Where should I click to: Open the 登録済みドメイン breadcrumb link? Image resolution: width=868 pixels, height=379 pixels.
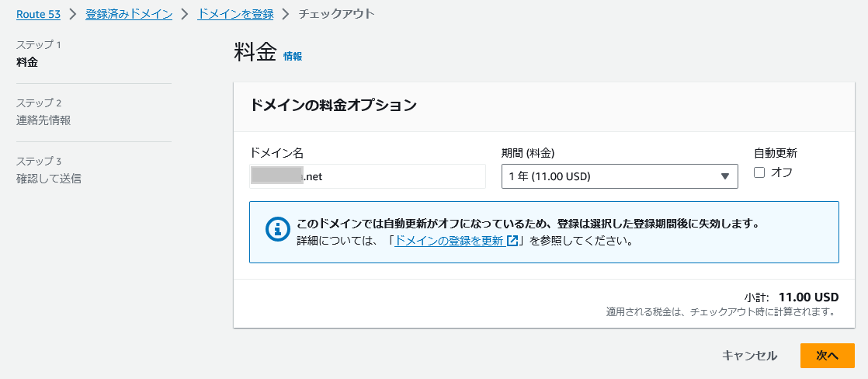(x=129, y=14)
